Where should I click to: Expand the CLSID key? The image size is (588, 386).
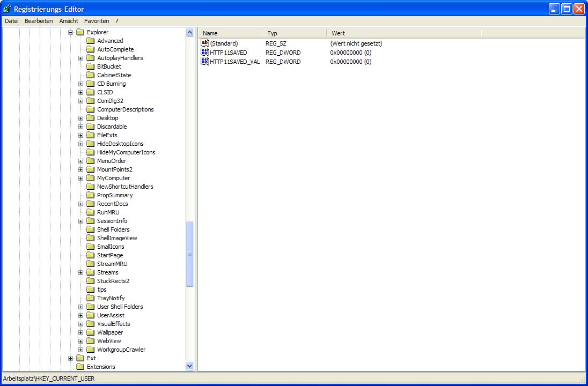[80, 93]
